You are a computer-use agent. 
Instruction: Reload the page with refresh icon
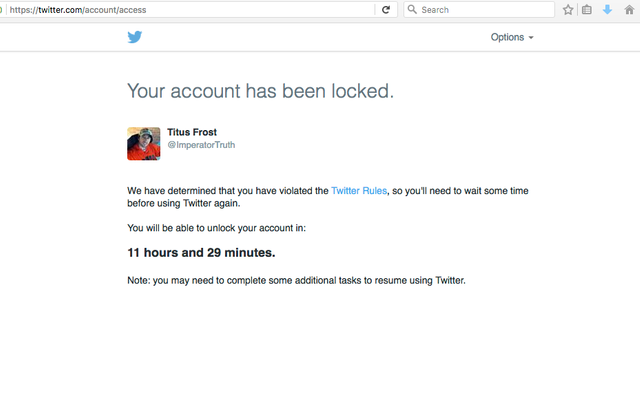coord(386,10)
